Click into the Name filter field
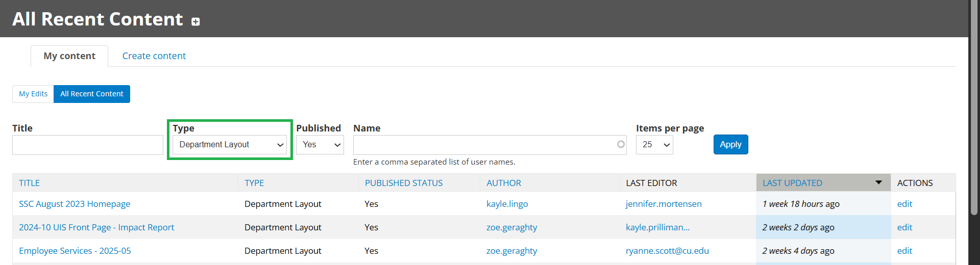This screenshot has width=980, height=265. [489, 145]
